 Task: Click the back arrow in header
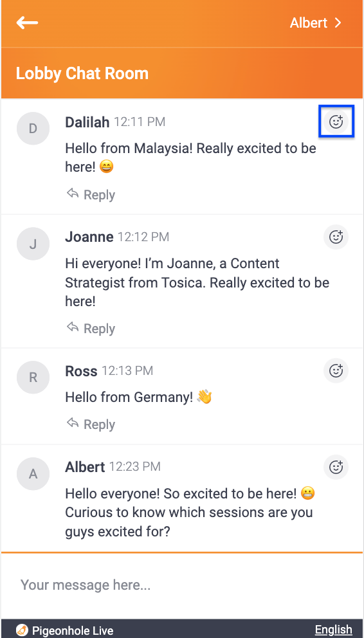[27, 23]
